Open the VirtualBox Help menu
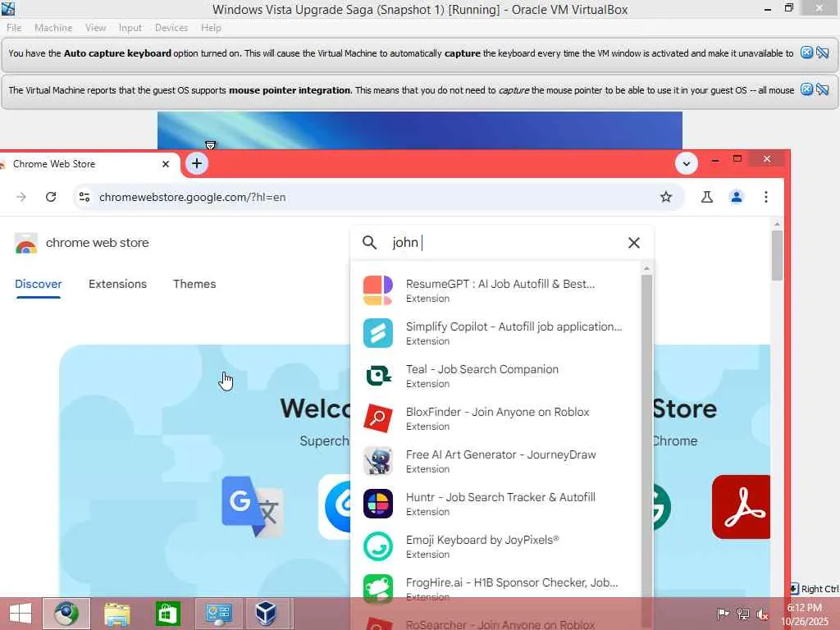Viewport: 840px width, 630px height. (211, 28)
